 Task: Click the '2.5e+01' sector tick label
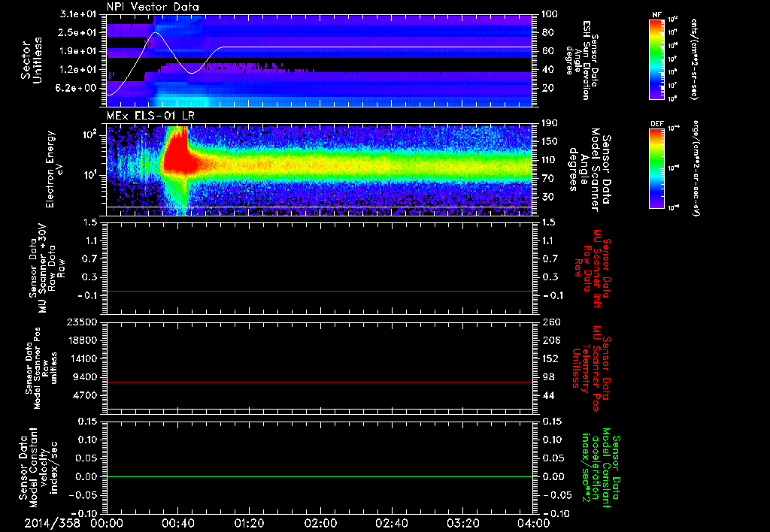click(78, 32)
